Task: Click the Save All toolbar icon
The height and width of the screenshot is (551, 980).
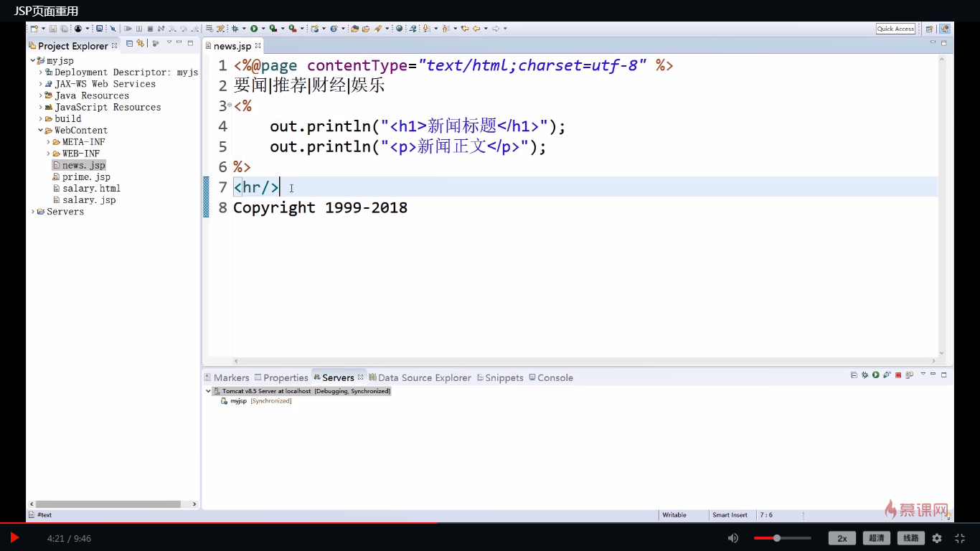Action: click(64, 29)
